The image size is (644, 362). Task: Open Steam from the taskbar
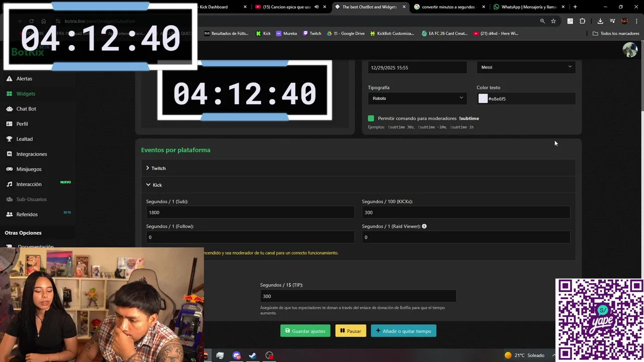click(x=253, y=355)
